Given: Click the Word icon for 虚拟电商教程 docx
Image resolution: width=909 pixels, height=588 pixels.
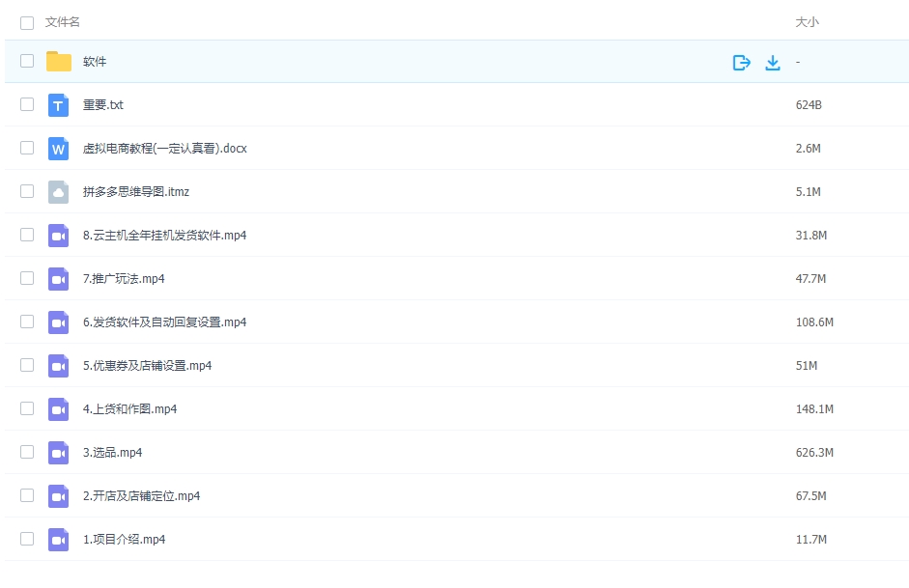Looking at the screenshot, I should (59, 149).
